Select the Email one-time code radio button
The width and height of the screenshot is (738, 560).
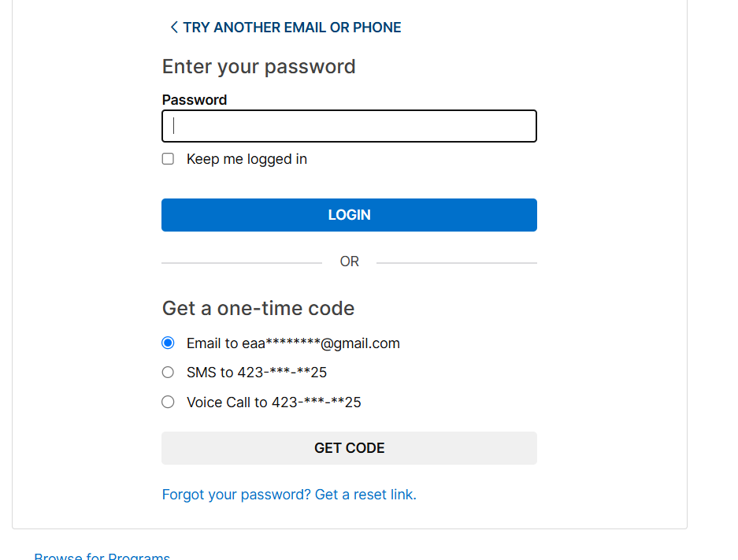coord(168,343)
